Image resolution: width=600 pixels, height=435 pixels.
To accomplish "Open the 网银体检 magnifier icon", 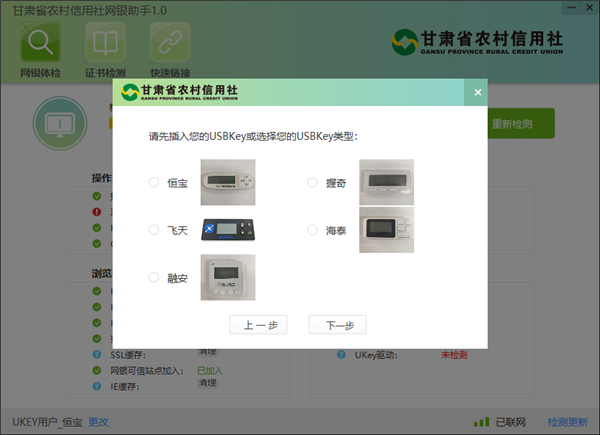I will [x=40, y=42].
